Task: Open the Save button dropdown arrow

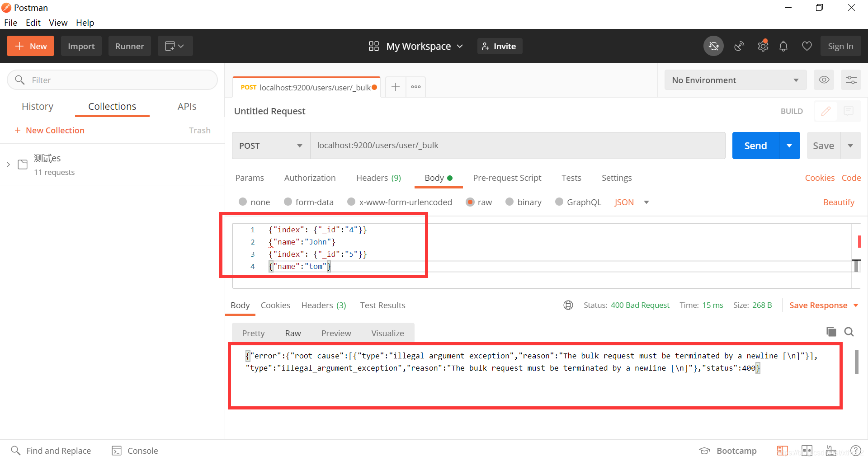Action: [850, 146]
